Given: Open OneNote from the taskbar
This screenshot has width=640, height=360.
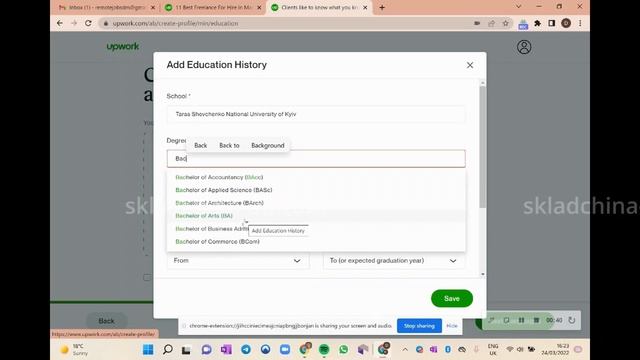Looking at the screenshot, I should 226,349.
